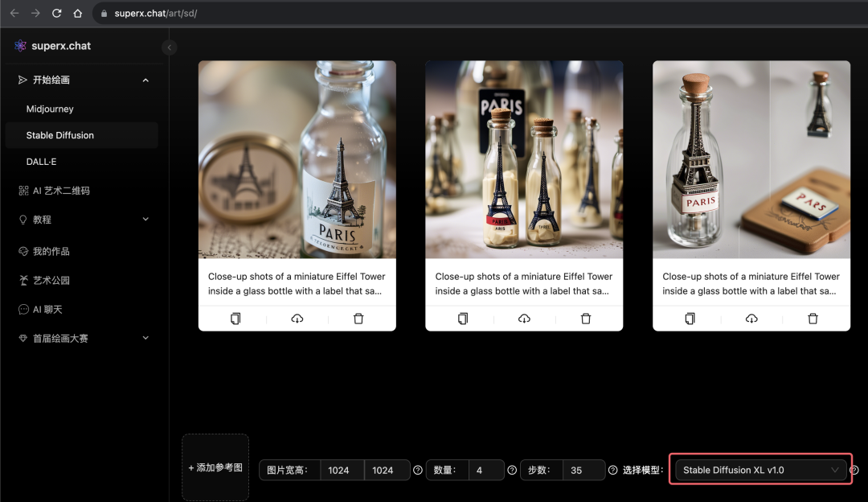Copy prompt of the middle card
The width and height of the screenshot is (868, 502).
(463, 319)
